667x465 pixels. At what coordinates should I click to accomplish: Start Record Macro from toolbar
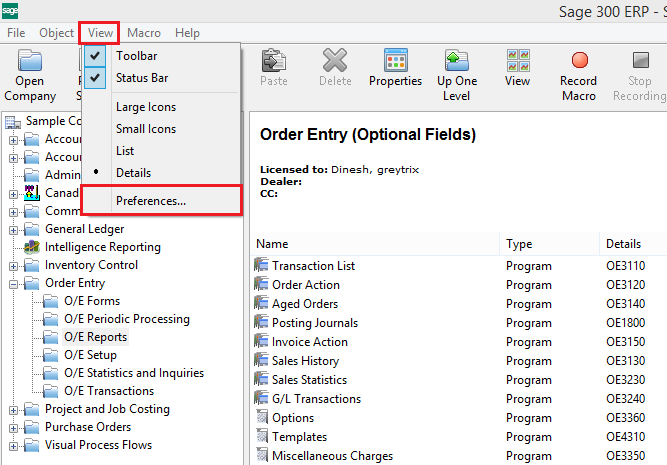[579, 60]
